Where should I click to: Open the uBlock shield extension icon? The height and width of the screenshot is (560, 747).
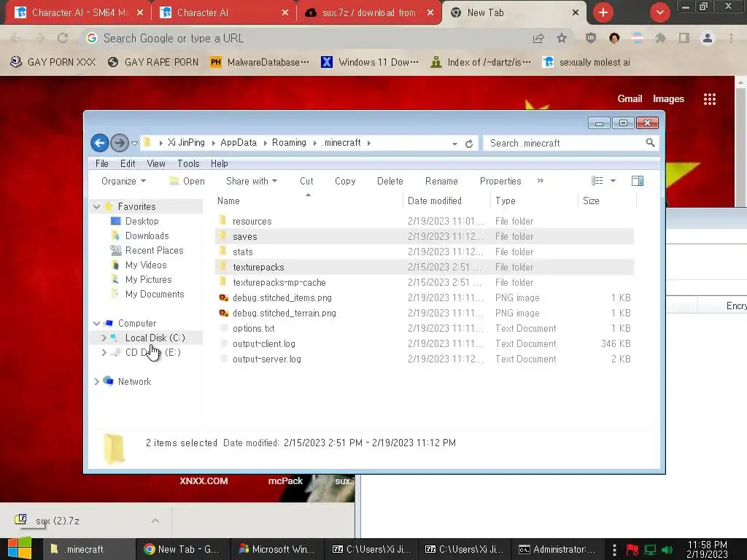pos(591,38)
